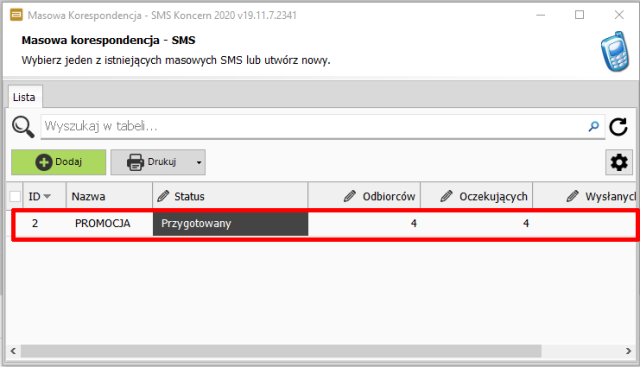Click Odbiorców value 4 in PROMOCJA row
This screenshot has height=367, width=640.
[x=413, y=223]
